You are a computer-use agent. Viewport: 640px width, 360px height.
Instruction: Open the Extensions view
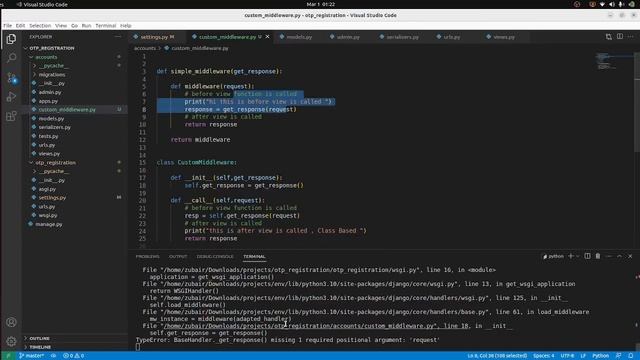[11, 116]
